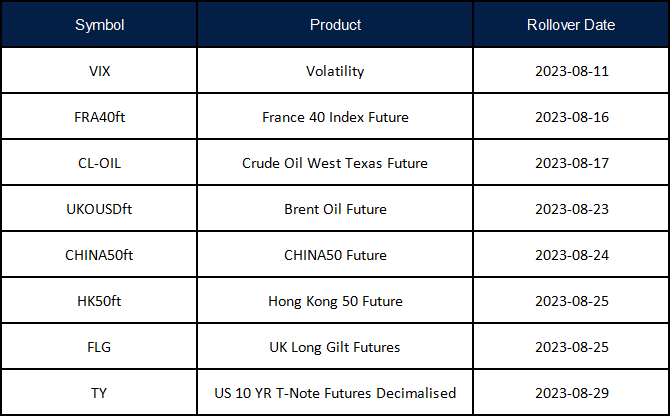Select the VIX symbol cell

pyautogui.click(x=99, y=71)
